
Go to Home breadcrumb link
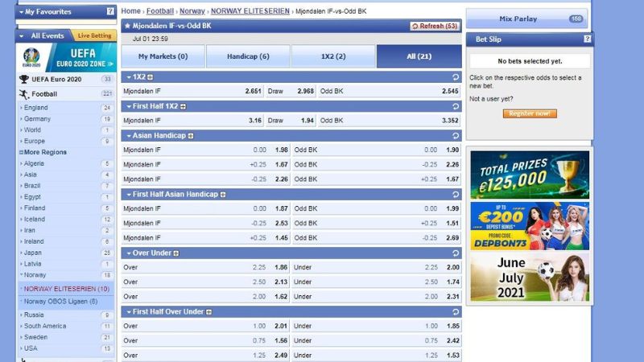pos(130,11)
